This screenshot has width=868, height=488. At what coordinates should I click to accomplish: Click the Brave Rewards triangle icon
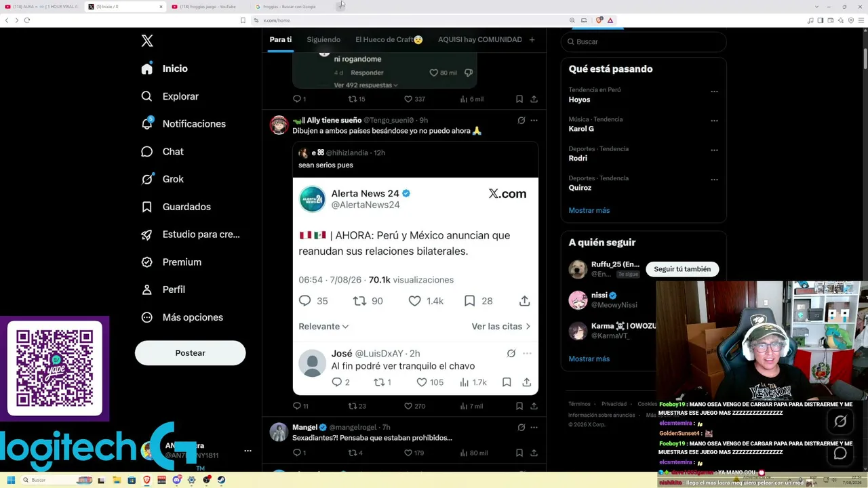tap(610, 20)
